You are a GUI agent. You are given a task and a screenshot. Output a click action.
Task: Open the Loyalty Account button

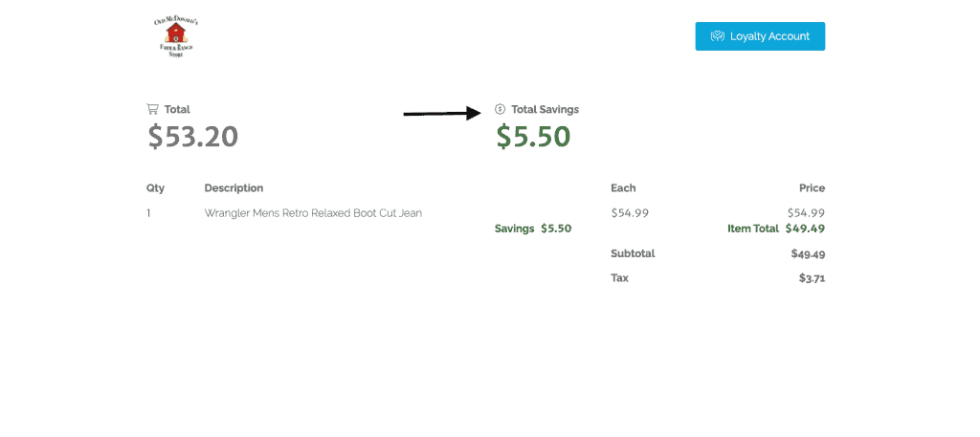760,36
